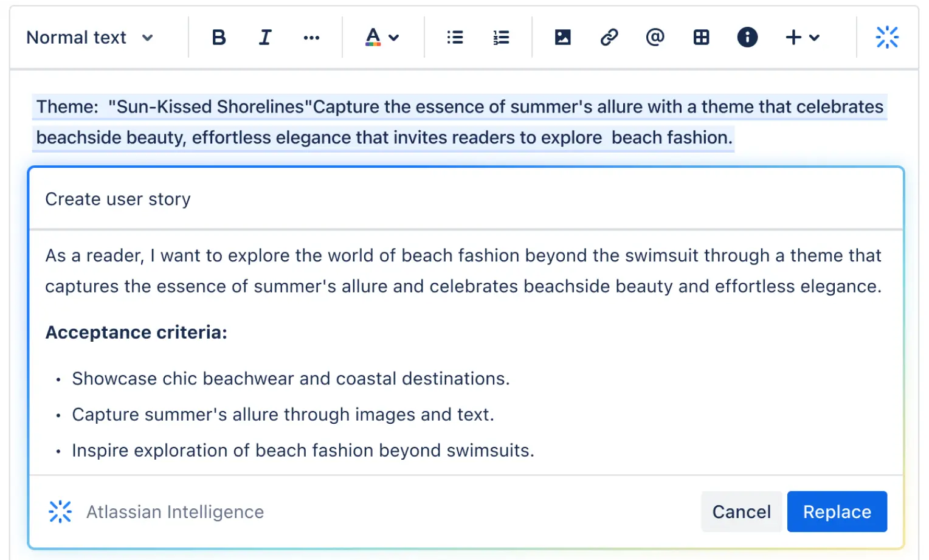Mention a user with @ icon
The image size is (929, 560).
coord(655,38)
